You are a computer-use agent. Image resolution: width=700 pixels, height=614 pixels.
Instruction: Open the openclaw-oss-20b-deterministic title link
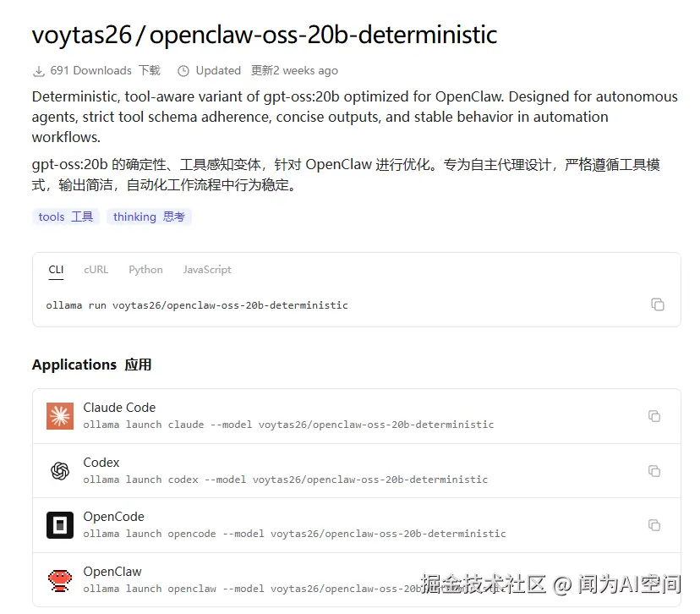[x=323, y=35]
